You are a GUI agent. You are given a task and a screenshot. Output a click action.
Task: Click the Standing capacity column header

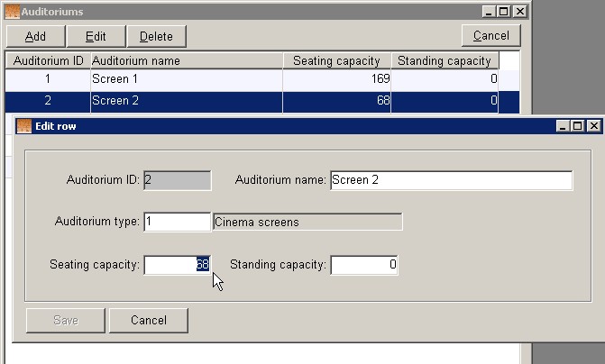445,60
